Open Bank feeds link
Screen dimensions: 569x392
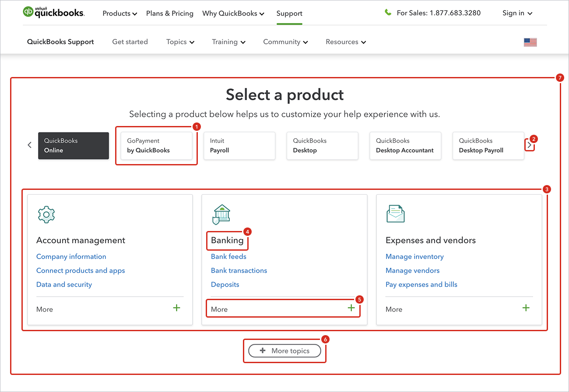[228, 257]
